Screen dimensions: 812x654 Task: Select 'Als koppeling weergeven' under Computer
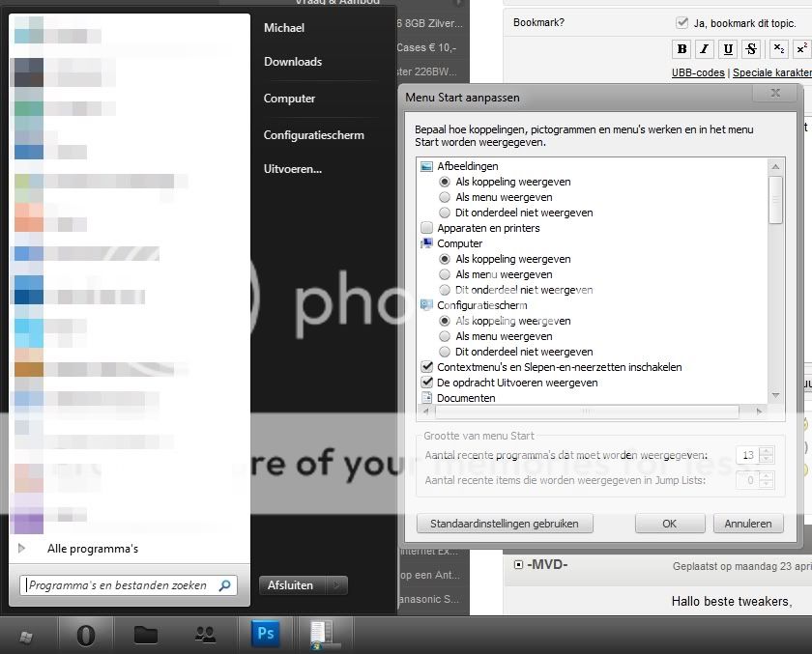point(445,259)
